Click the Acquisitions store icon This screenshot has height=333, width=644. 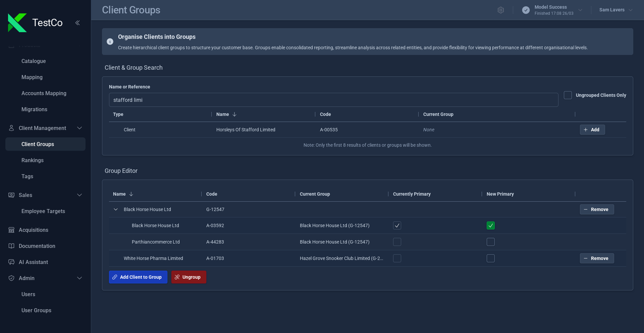point(11,230)
